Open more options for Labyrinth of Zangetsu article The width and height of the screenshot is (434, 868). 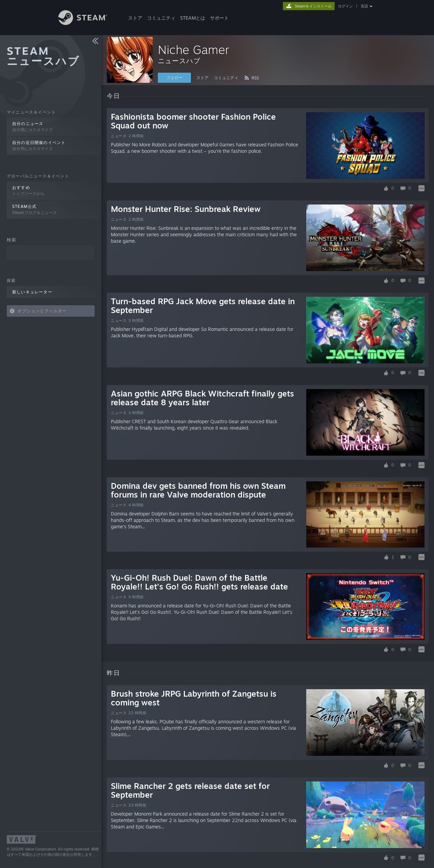[x=421, y=765]
